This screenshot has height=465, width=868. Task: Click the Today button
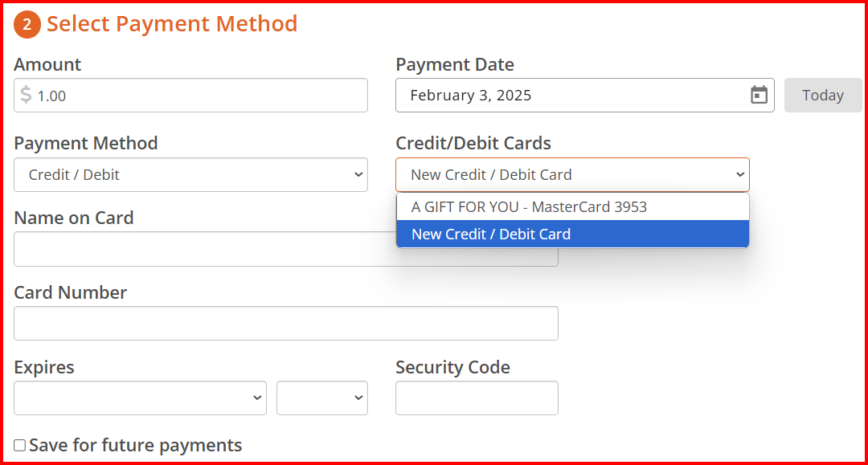pos(823,95)
